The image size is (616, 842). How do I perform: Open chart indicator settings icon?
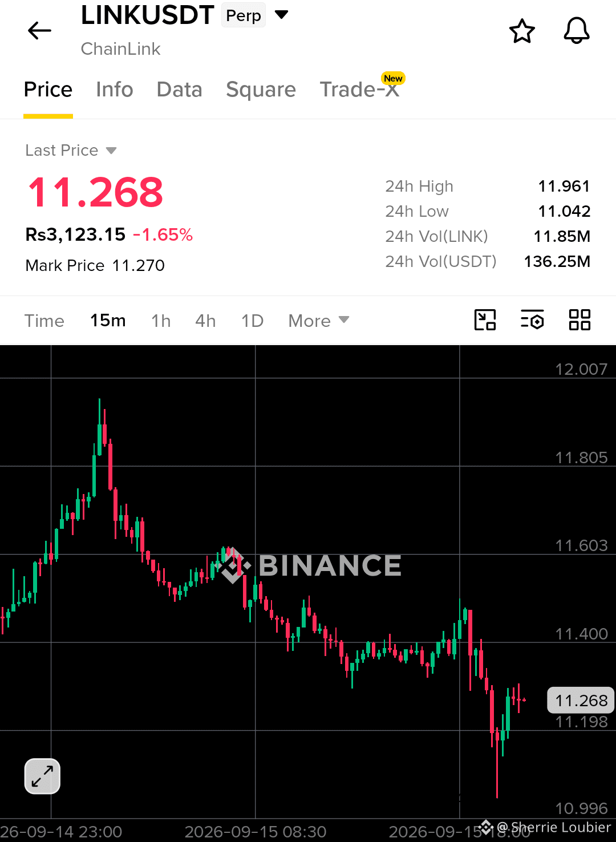click(532, 320)
